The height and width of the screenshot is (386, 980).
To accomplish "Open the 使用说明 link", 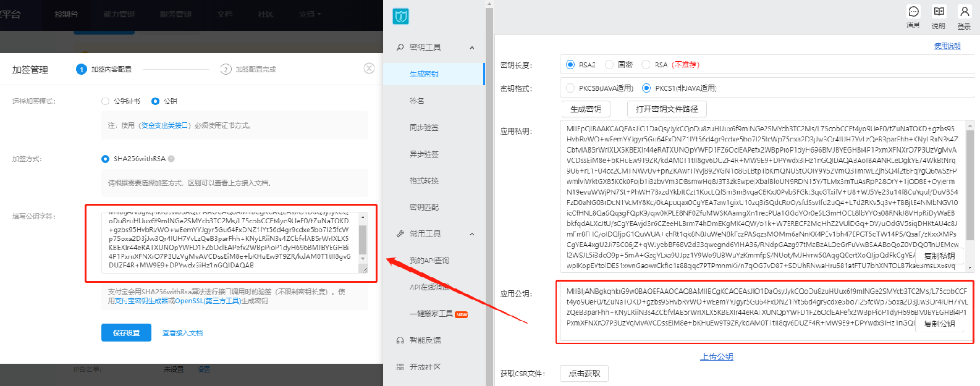I will coord(947,46).
